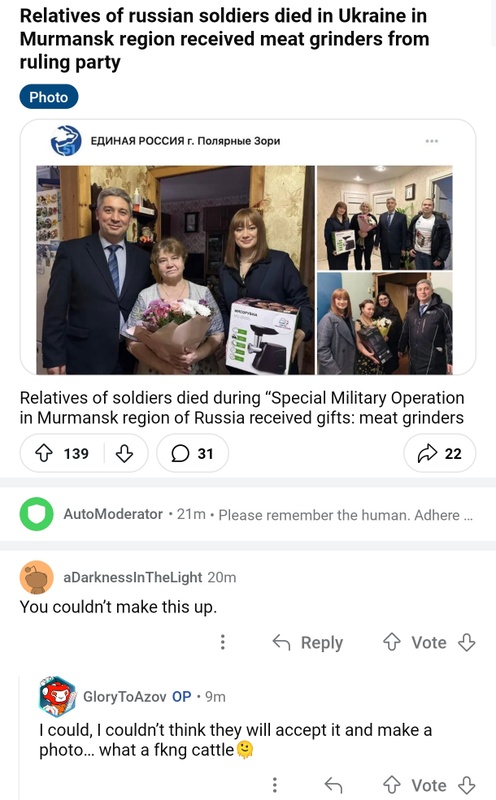This screenshot has width=496, height=800.
Task: Open the 31 comments bubble
Action: click(x=192, y=453)
